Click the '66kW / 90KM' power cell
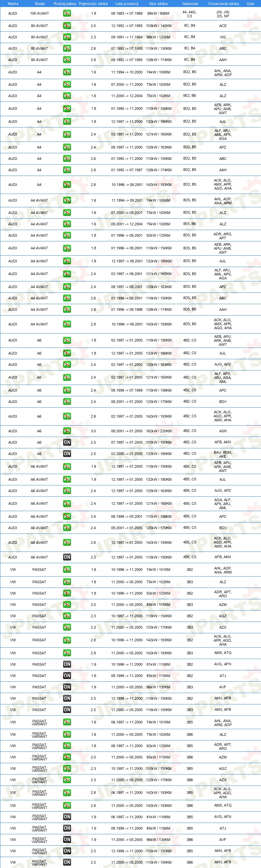The image size is (261, 868). [158, 13]
